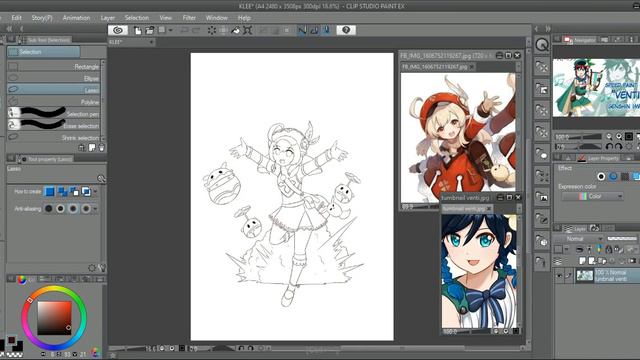Click Navigator zoom out magnifier icon

click(609, 136)
